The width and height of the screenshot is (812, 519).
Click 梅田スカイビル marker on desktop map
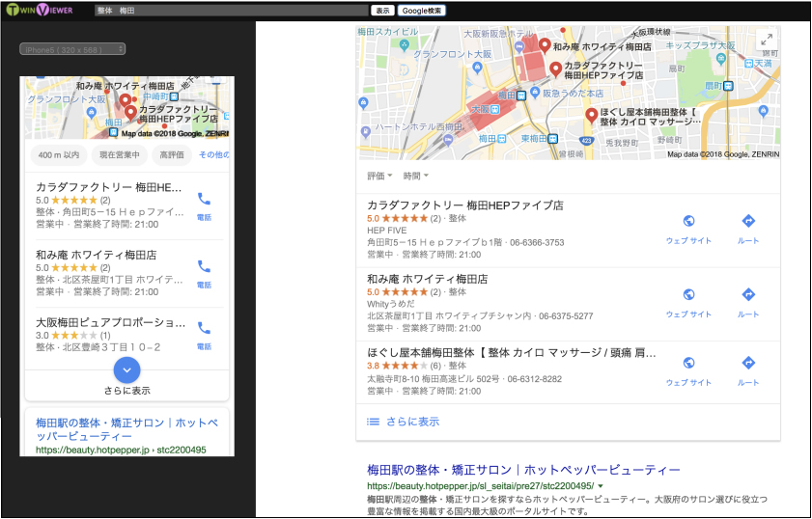point(405,46)
